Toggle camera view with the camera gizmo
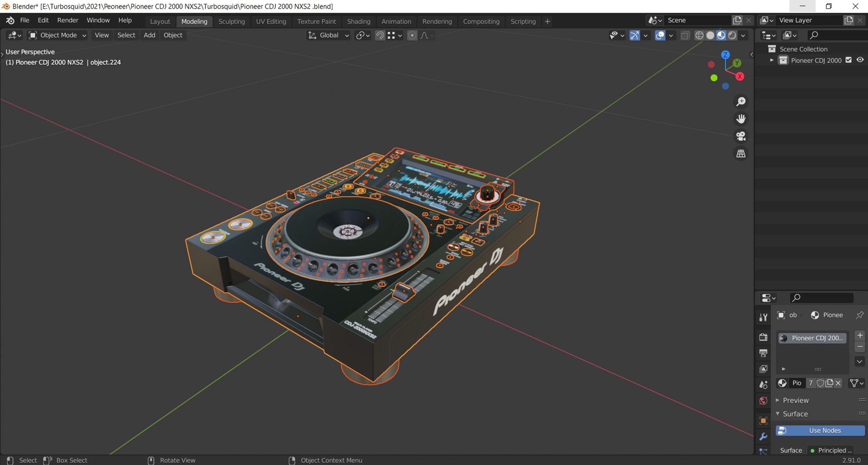Viewport: 868px width, 465px height. point(741,136)
